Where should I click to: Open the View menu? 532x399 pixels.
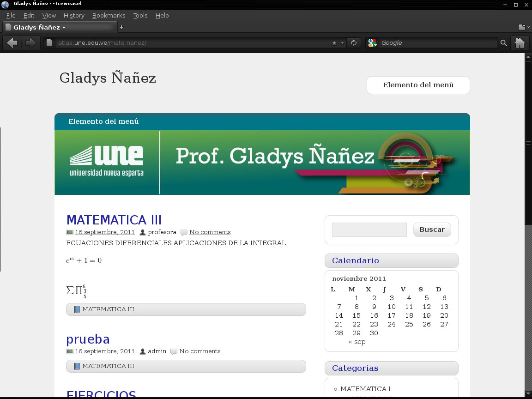click(x=49, y=15)
